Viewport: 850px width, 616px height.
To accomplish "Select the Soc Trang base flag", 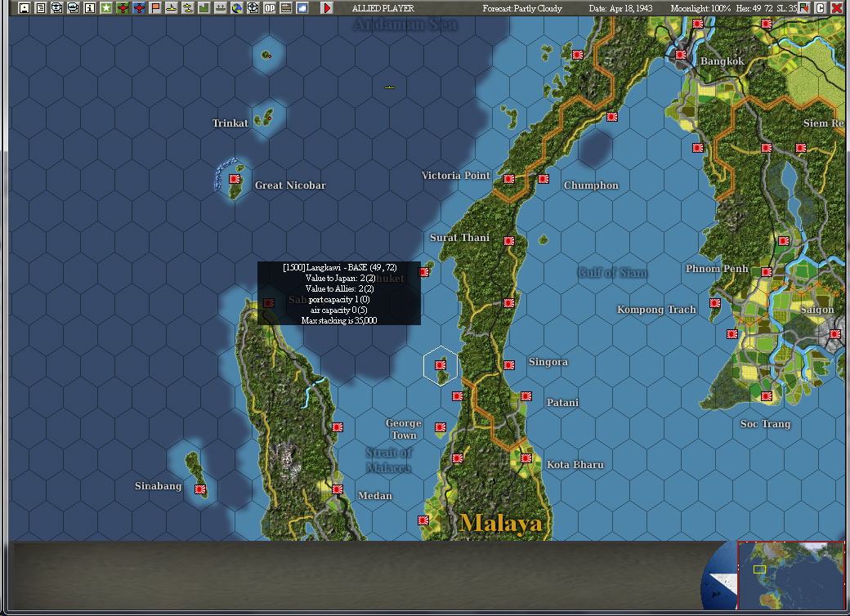I will click(767, 396).
